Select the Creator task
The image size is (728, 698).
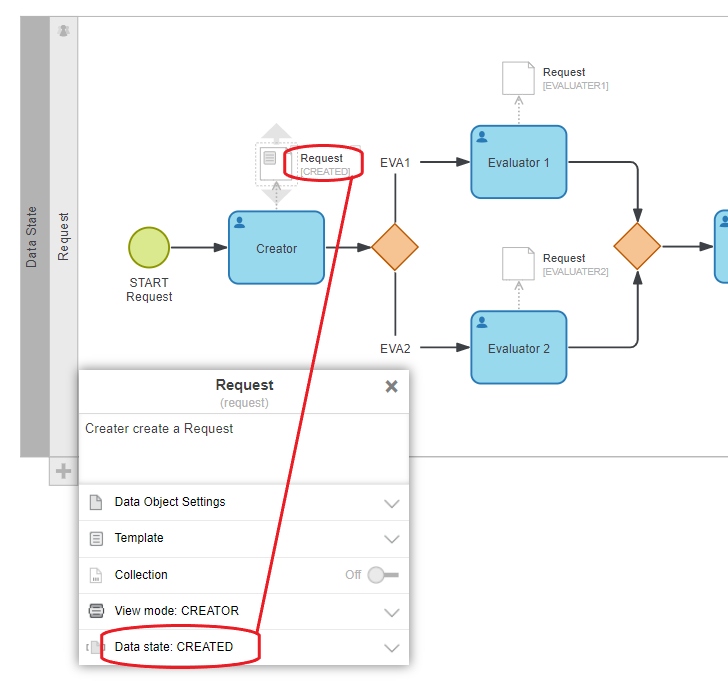pyautogui.click(x=276, y=248)
